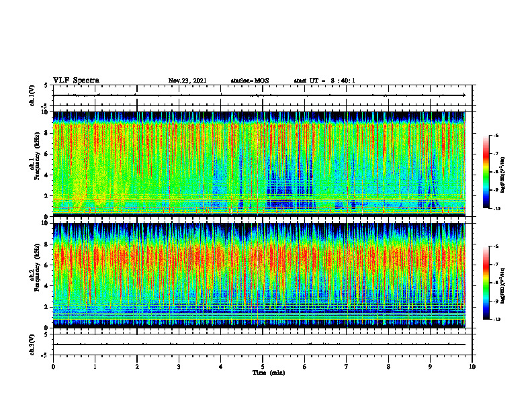Click the "VLF Spectra" plot title
Viewport: 532px width, 411px height.
click(x=77, y=81)
